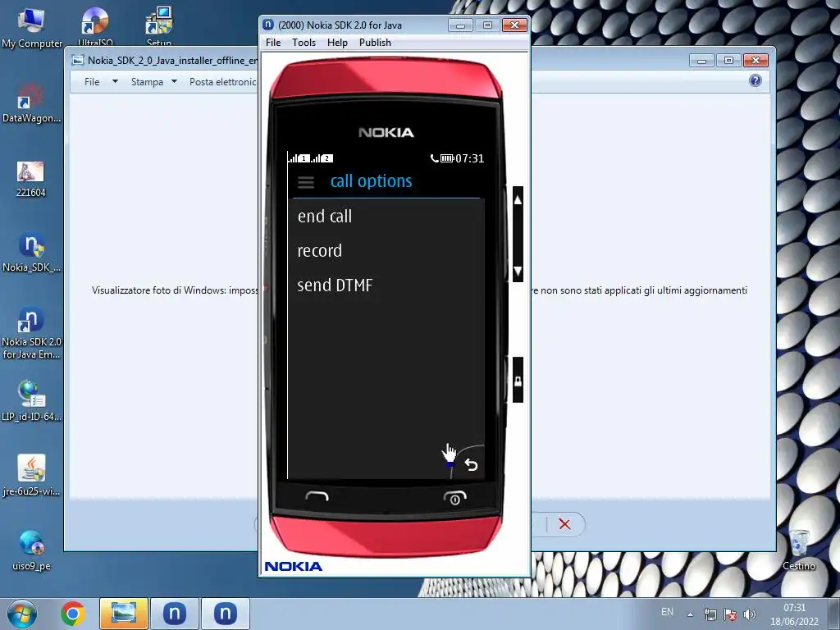The width and height of the screenshot is (840, 630).
Task: Click the Windows Start button
Action: pyautogui.click(x=21, y=614)
